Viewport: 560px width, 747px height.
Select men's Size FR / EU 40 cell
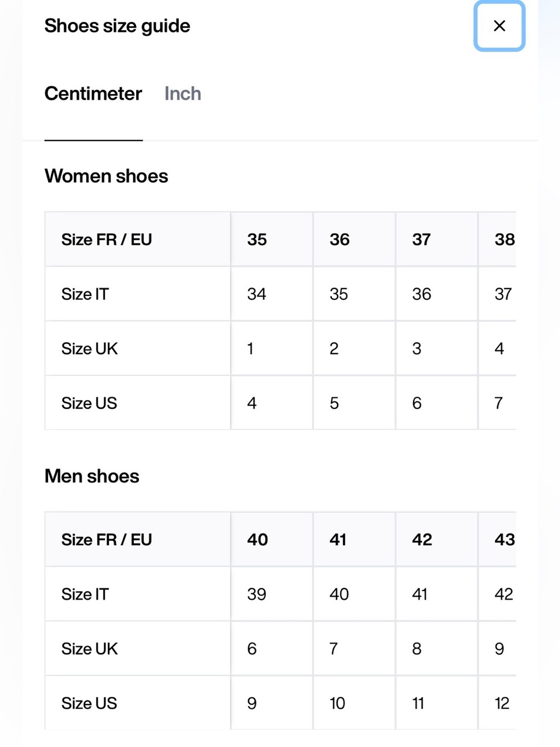272,540
